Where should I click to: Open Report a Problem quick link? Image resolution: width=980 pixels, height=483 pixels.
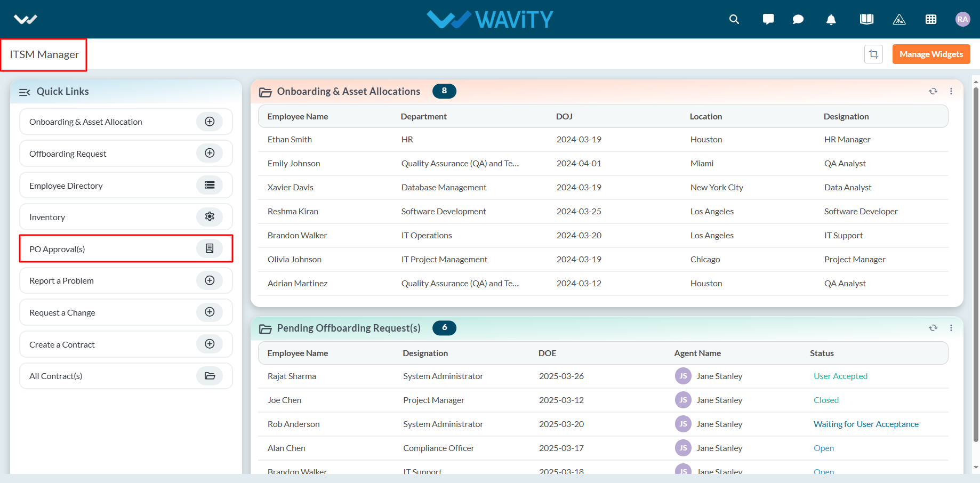coord(126,280)
